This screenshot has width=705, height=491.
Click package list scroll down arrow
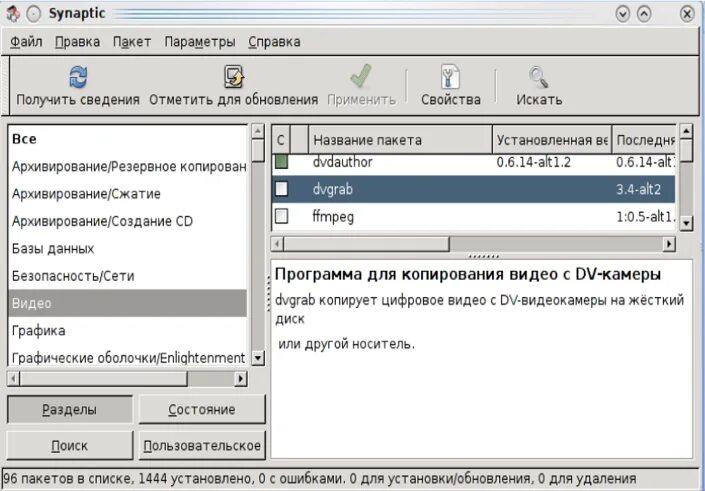pos(686,223)
